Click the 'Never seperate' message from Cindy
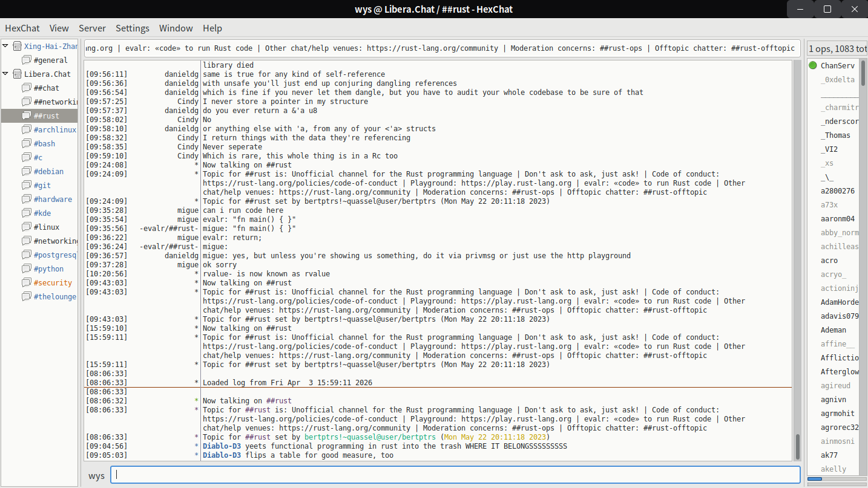Screen dimensions: 868x488 (x=232, y=147)
